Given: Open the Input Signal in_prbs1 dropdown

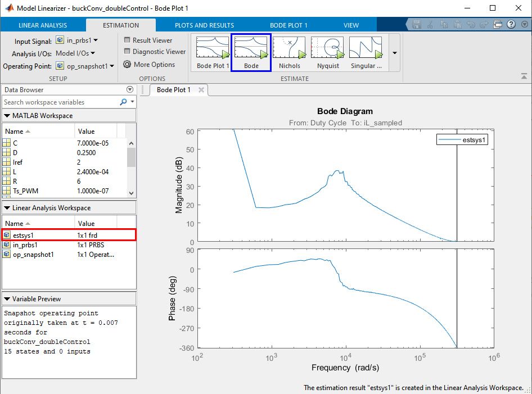Looking at the screenshot, I should coord(77,40).
